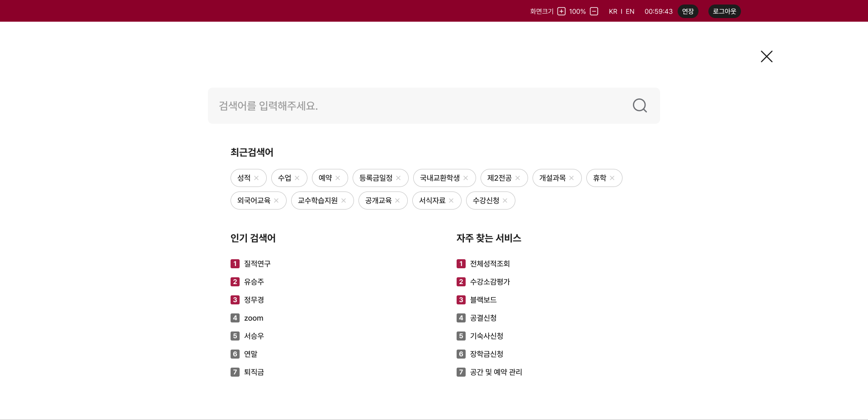The width and height of the screenshot is (868, 420).
Task: Click the screen size decrease (−) icon
Action: point(594,11)
